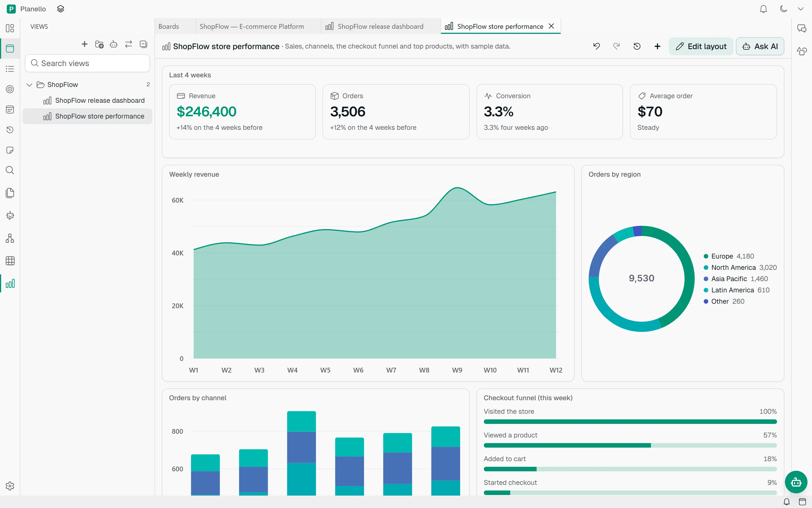Open the chat panel icon on right rail
The height and width of the screenshot is (508, 812).
point(802,29)
